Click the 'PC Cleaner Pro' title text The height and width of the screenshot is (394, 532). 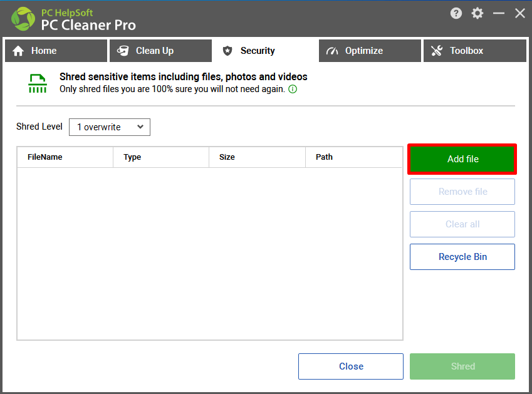(88, 25)
